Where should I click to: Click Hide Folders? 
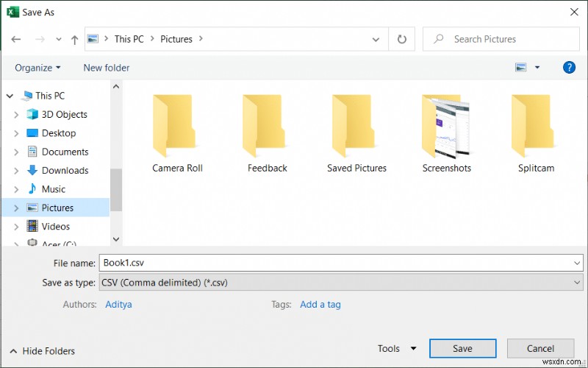(43, 351)
